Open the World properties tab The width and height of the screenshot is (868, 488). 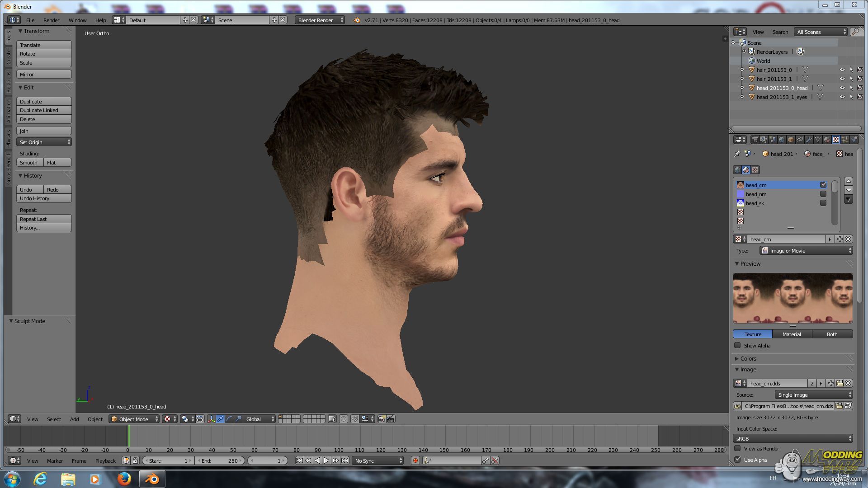pos(782,140)
